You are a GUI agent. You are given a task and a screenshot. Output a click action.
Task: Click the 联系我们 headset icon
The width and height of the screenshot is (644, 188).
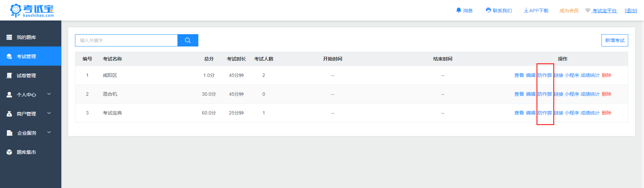click(x=488, y=10)
